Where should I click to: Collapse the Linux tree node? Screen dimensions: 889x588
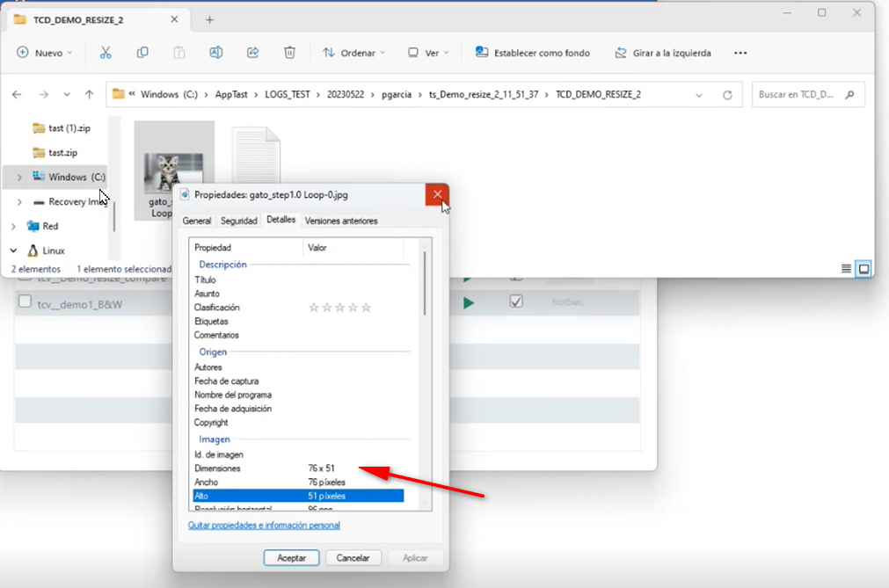tap(14, 250)
